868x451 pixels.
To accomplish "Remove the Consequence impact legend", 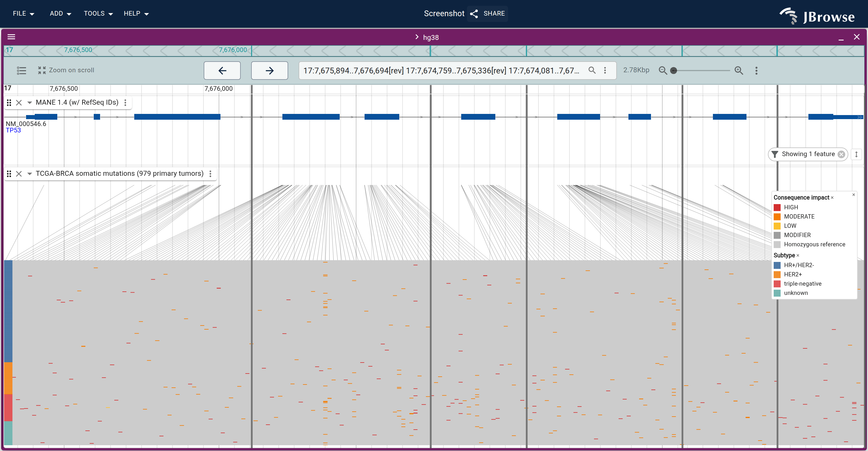I will coord(832,198).
